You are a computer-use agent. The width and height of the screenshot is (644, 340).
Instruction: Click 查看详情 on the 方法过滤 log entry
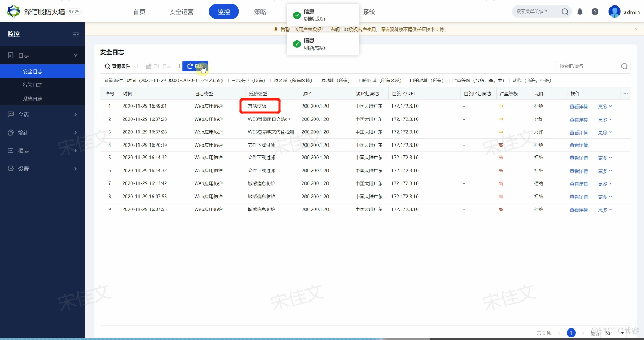point(579,106)
